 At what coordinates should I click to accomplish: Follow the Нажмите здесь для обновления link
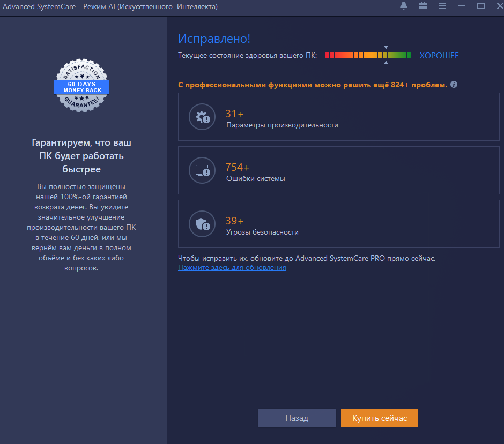(232, 268)
